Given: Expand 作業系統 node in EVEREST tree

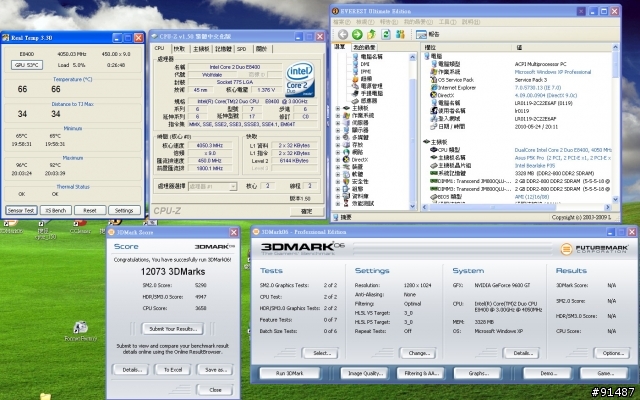Looking at the screenshot, I should (338, 116).
